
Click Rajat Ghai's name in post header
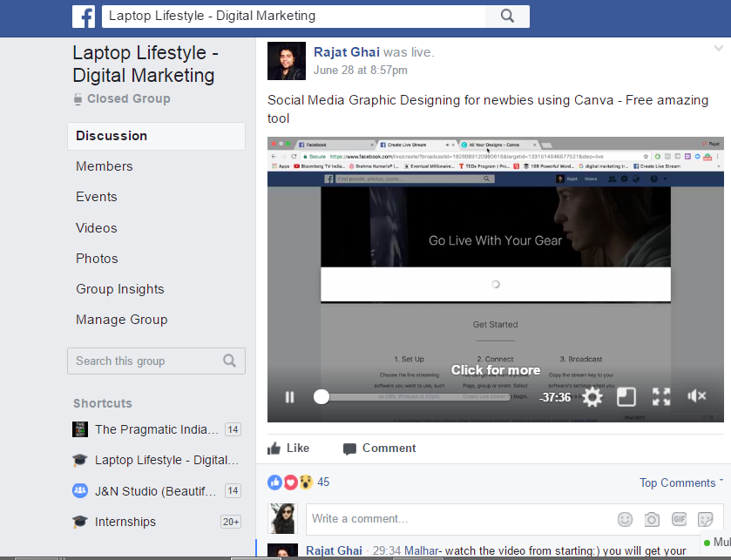347,52
